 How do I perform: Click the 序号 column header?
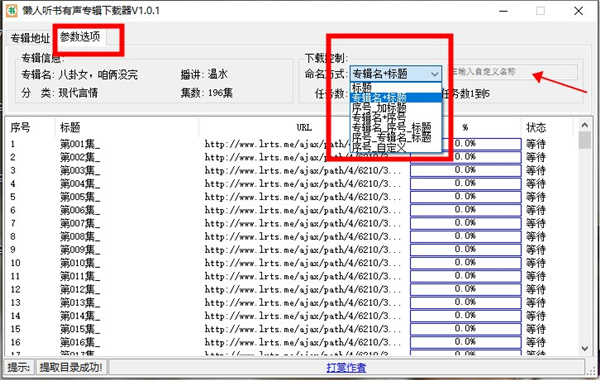click(20, 127)
